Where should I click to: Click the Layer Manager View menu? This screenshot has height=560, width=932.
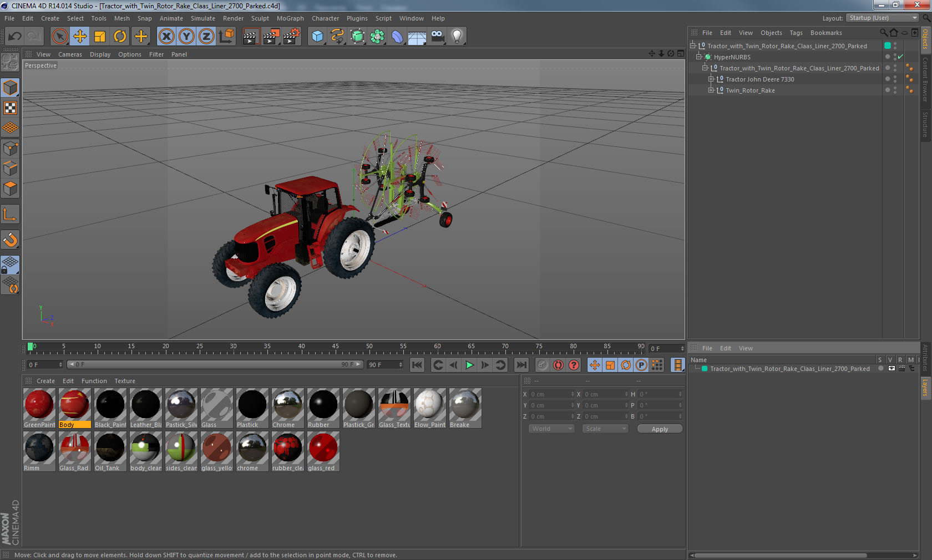(746, 348)
